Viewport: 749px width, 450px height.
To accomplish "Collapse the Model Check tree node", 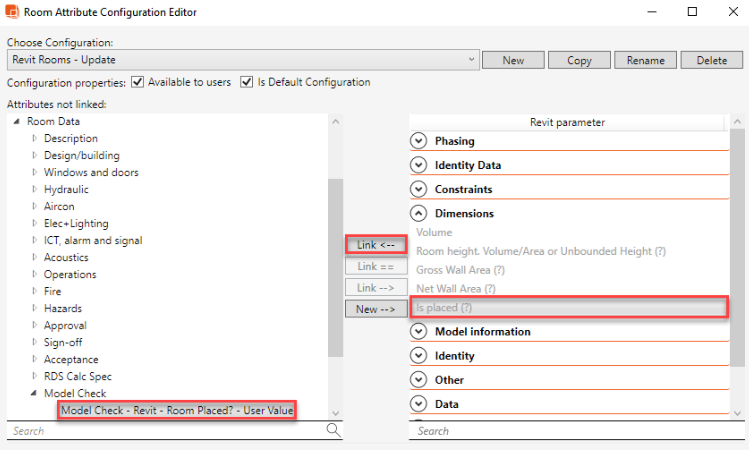I will click(35, 393).
